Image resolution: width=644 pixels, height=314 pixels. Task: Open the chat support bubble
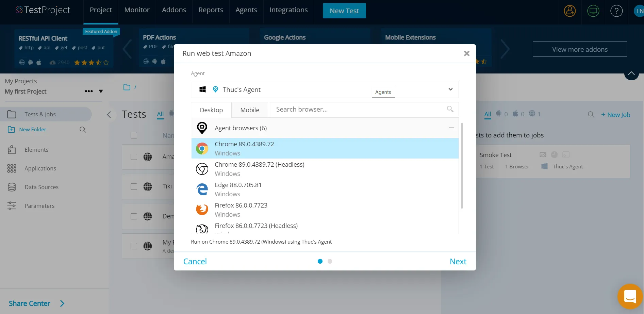coord(630,296)
